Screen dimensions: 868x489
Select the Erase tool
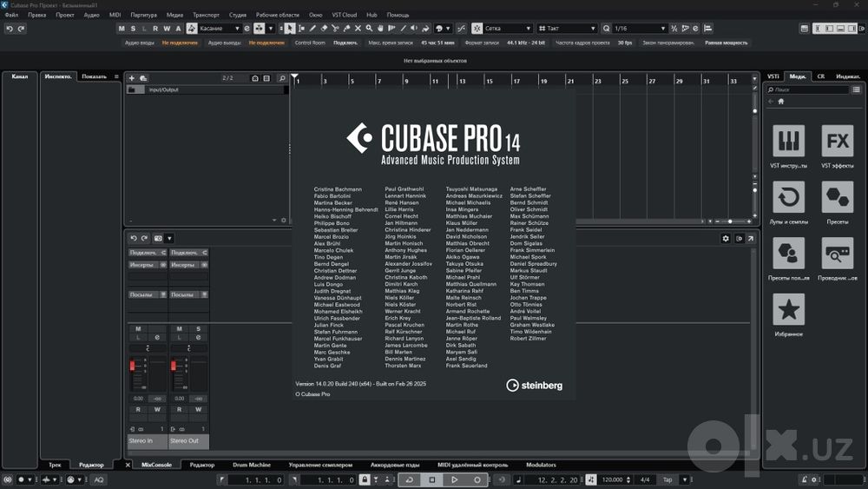coord(325,29)
